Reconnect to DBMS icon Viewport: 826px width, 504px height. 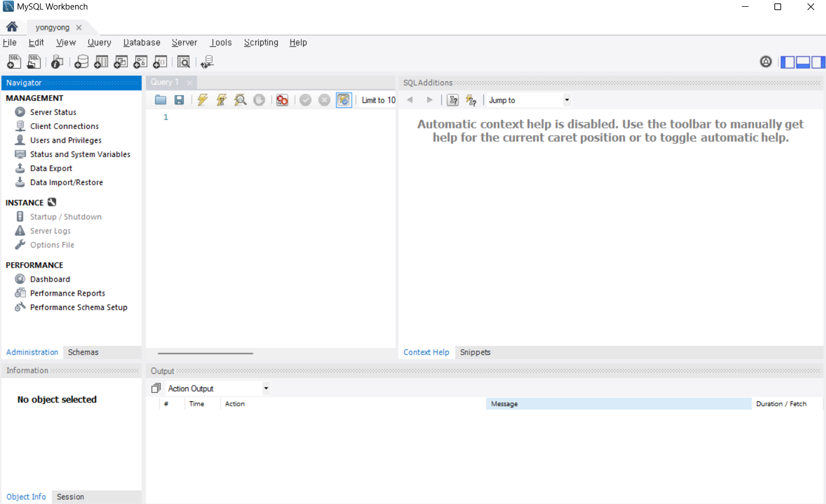[208, 62]
